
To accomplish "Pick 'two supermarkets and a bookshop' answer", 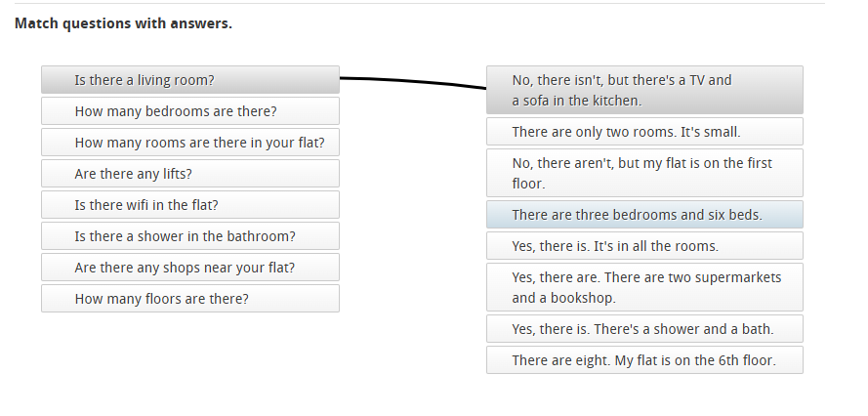I will coord(644,287).
